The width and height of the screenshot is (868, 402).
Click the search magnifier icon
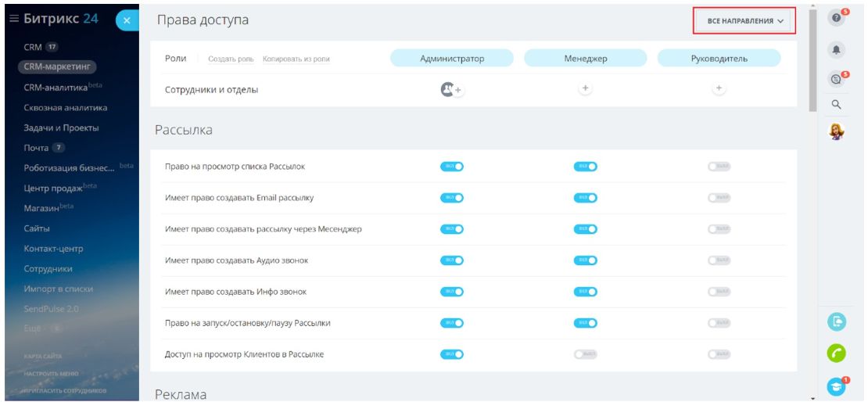(x=836, y=105)
